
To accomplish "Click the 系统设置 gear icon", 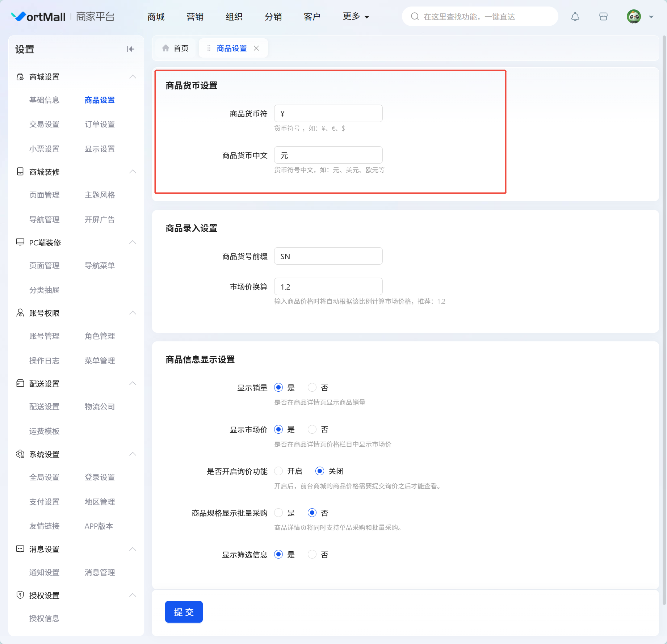I will click(20, 454).
